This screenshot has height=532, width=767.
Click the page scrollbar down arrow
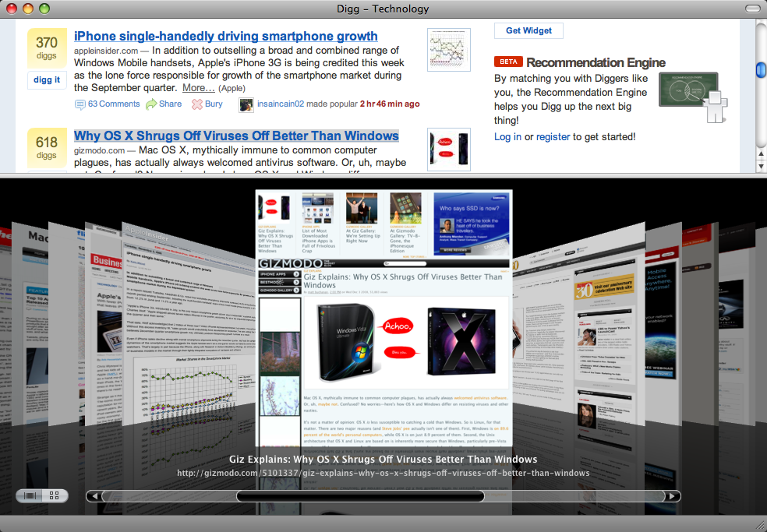click(x=761, y=166)
